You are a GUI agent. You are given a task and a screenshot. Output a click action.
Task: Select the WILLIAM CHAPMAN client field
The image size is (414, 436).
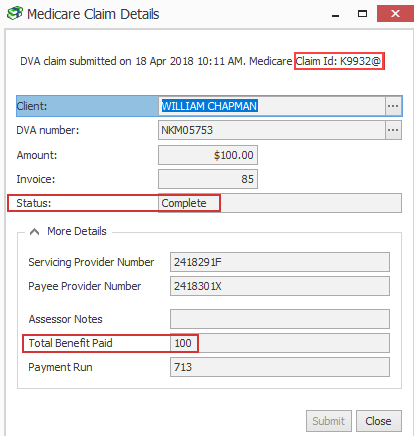click(272, 106)
